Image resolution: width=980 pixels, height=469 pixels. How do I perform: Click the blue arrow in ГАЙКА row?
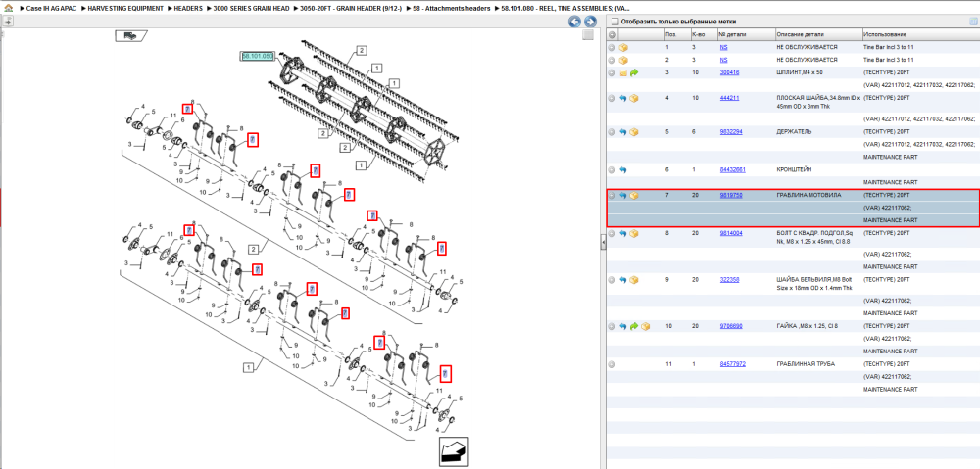623,326
